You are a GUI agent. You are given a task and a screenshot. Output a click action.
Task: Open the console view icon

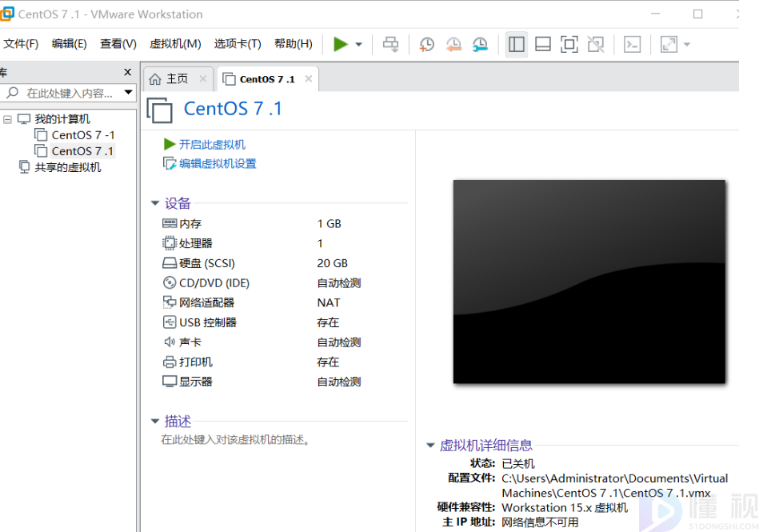[x=633, y=45]
